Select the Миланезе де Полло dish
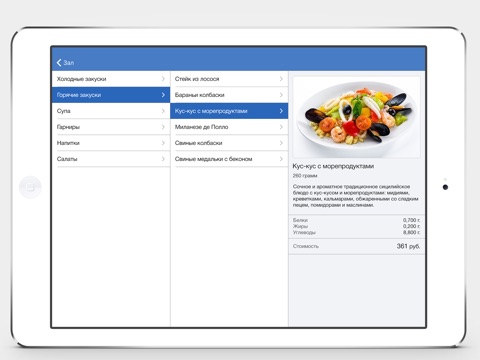 point(229,127)
